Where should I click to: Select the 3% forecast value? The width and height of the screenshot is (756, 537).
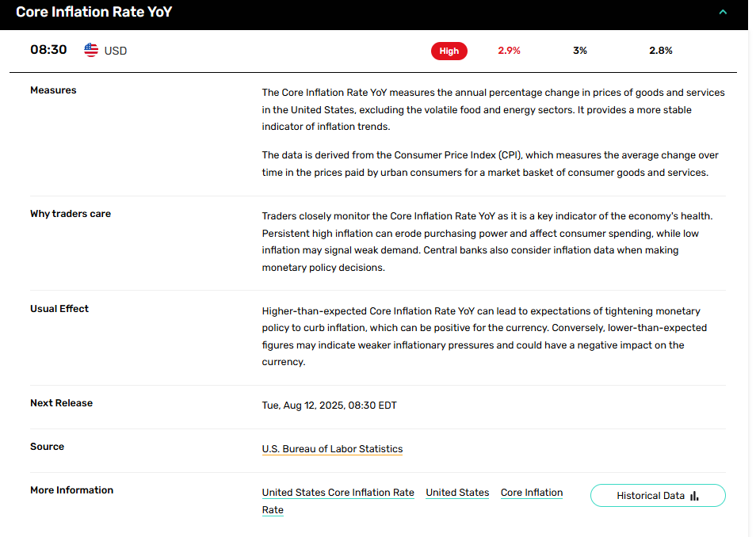580,51
